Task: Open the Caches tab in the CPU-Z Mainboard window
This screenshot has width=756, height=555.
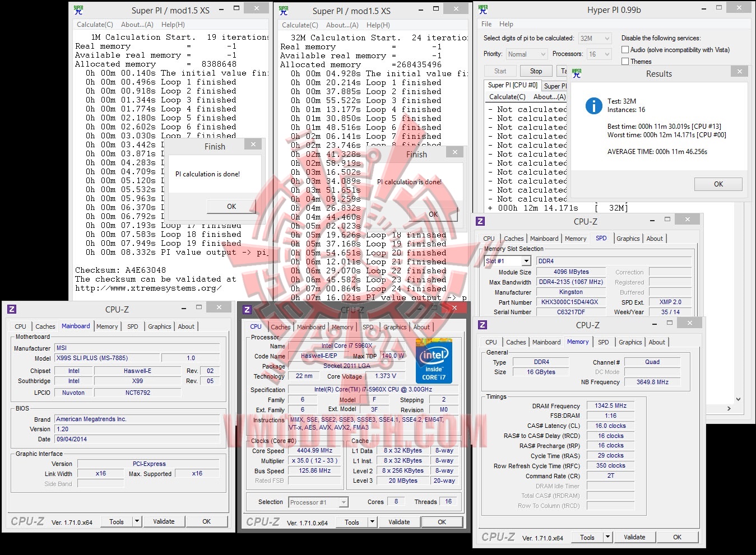Action: pyautogui.click(x=45, y=327)
